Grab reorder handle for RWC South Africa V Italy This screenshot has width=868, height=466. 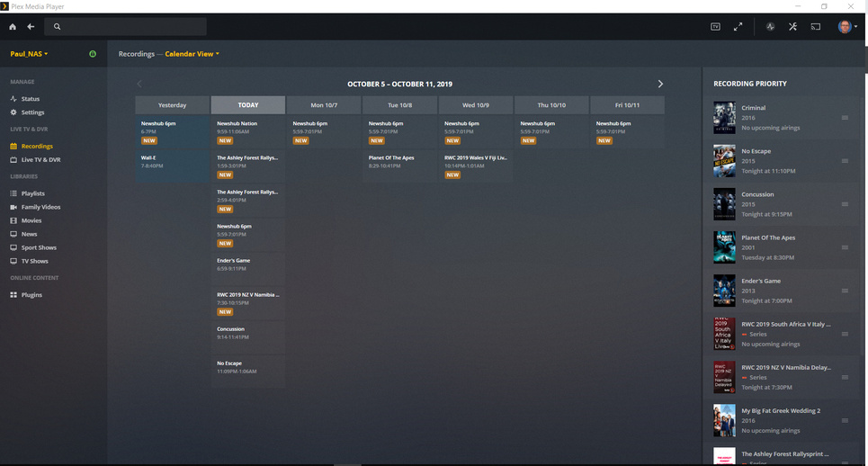845,334
